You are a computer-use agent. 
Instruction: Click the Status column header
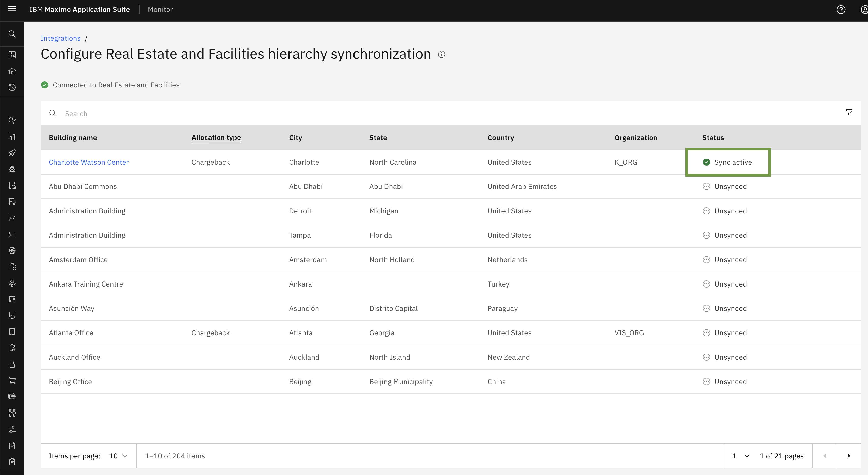(713, 137)
